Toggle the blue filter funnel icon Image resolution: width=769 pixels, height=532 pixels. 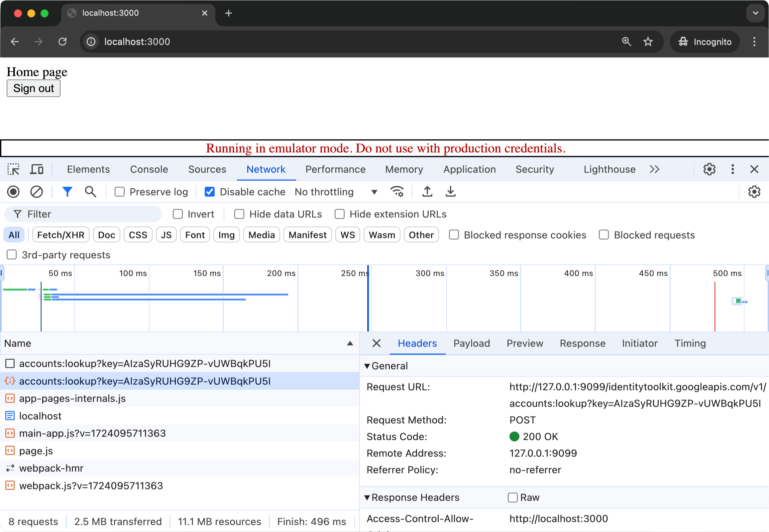[67, 192]
